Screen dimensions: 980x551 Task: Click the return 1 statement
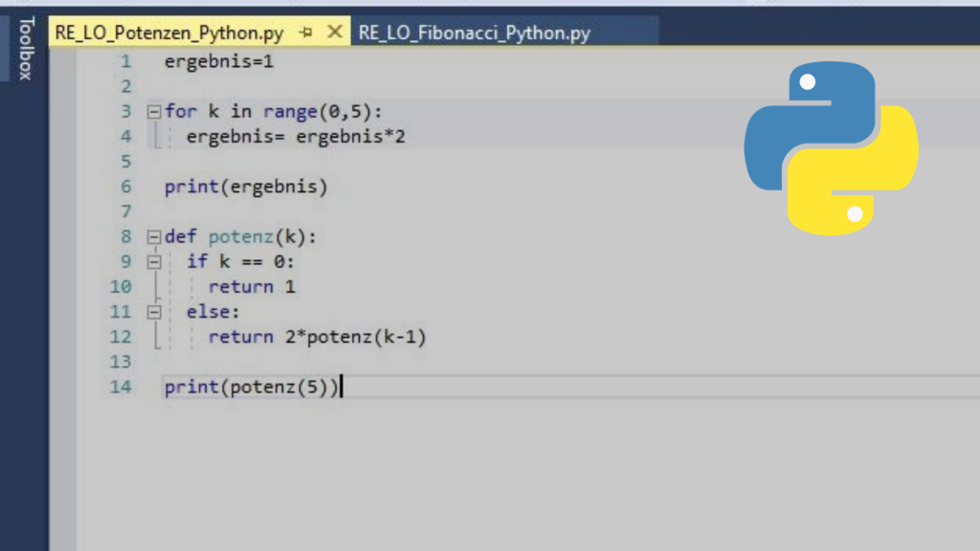(x=252, y=286)
